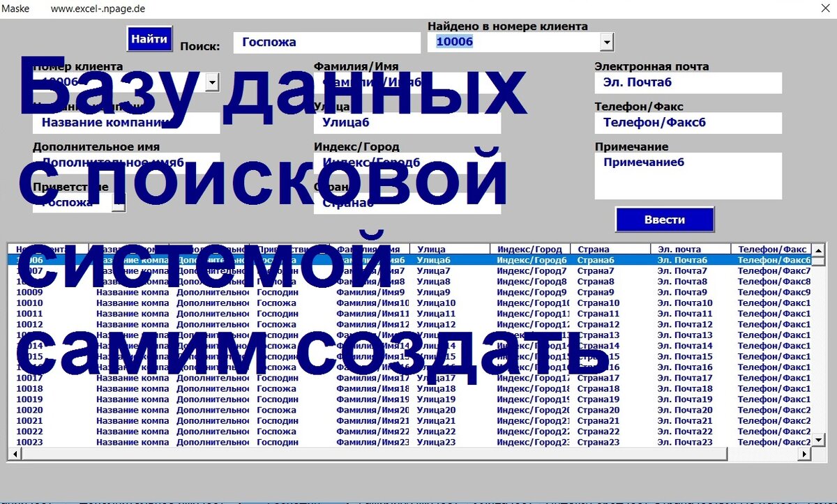Click the Найти search button
Viewport: 837px width, 504px height.
149,39
